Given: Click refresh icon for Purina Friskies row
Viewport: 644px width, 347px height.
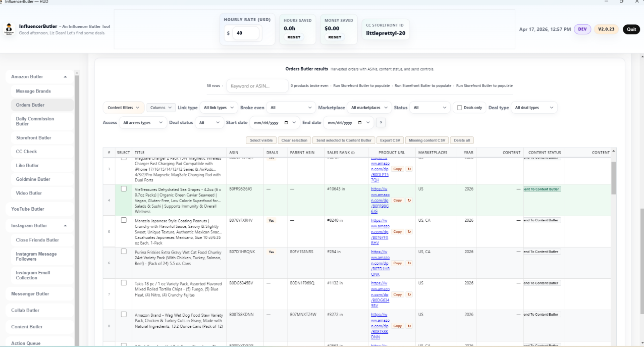Looking at the screenshot, I should click(409, 263).
